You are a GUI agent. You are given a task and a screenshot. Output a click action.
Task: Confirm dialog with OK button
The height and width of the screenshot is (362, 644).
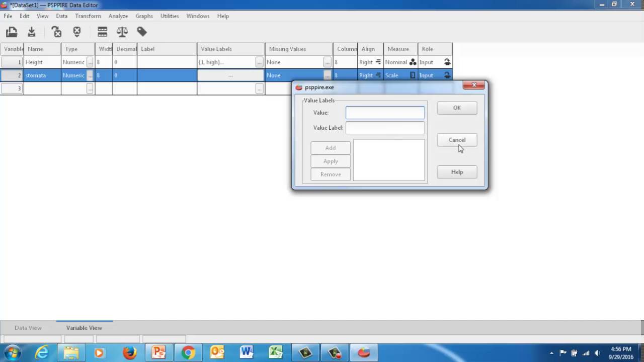[x=457, y=108]
